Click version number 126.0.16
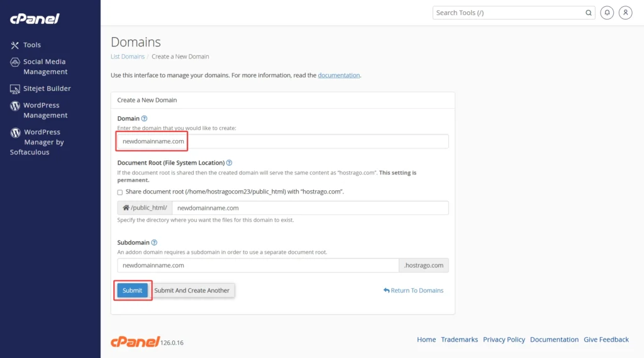 172,343
